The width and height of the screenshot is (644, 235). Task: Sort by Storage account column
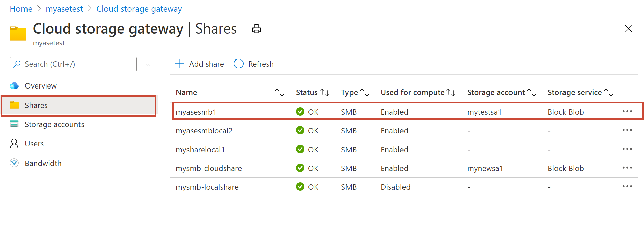click(531, 92)
